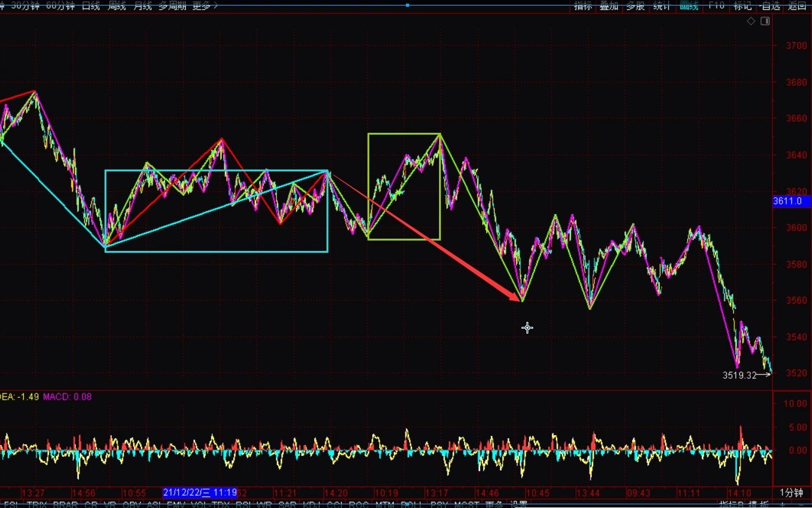Click the diamond marker icon above the price axis
The height and width of the screenshot is (508, 812).
click(751, 21)
